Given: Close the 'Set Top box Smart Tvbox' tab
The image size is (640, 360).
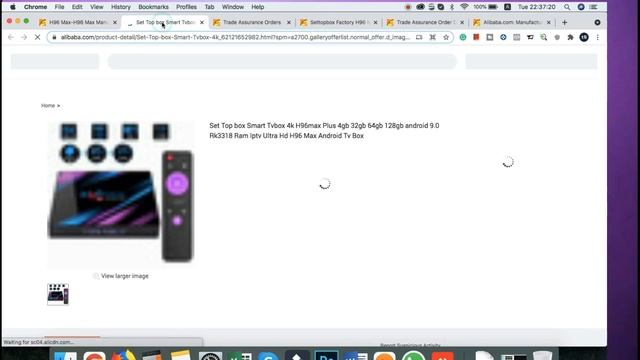Looking at the screenshot, I should pos(202,22).
